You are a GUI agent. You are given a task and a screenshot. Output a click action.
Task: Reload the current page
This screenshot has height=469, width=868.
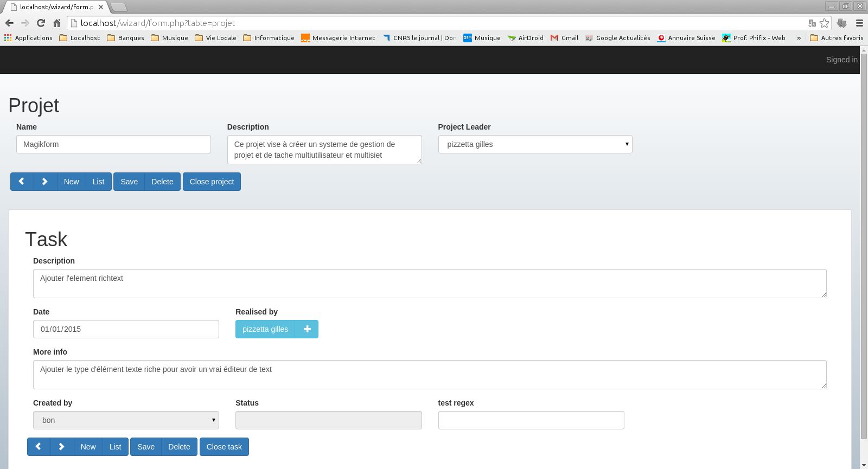pos(41,23)
